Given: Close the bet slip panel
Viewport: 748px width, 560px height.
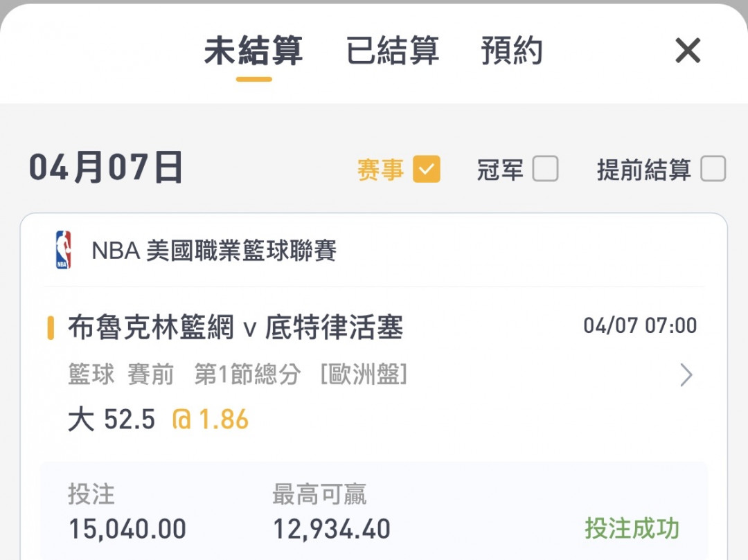Looking at the screenshot, I should click(x=688, y=51).
